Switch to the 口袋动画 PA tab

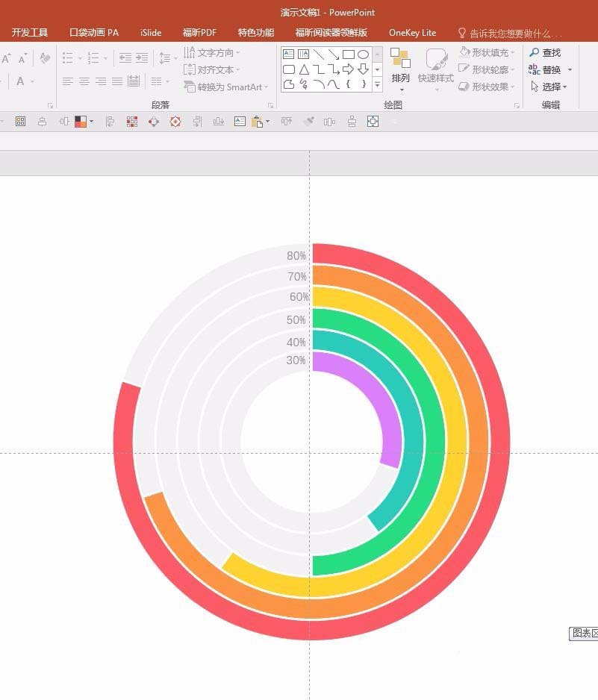tap(94, 33)
